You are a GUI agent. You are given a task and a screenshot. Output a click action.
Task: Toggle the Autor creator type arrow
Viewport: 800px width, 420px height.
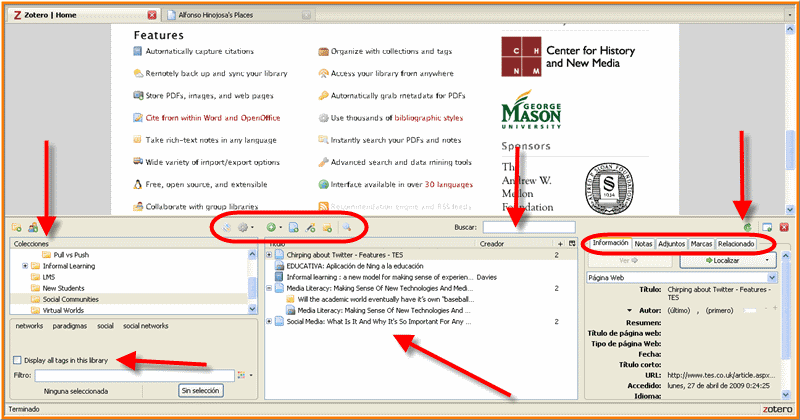click(630, 310)
